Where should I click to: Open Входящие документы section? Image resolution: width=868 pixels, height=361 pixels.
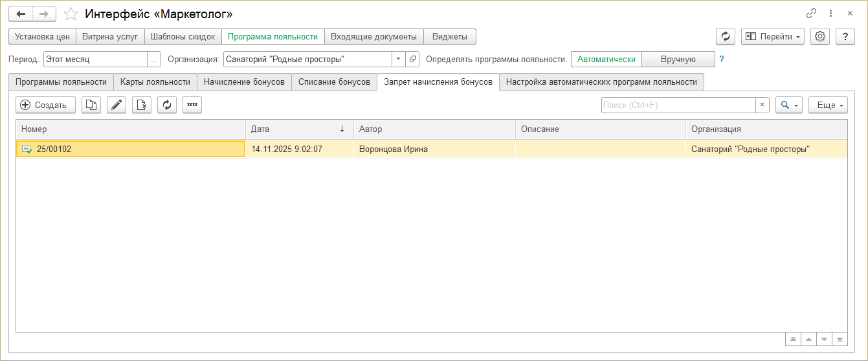coord(373,37)
